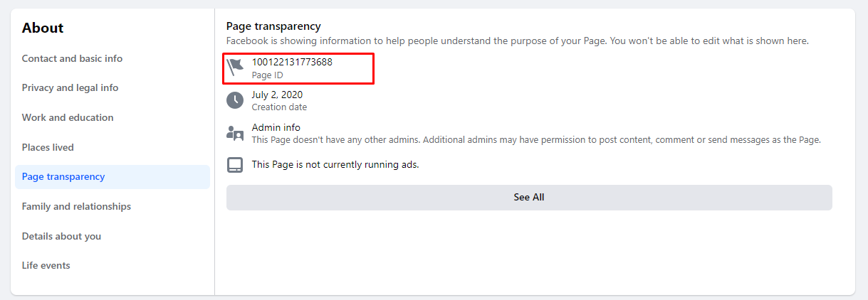
Task: Click the ads screen icon
Action: tap(235, 165)
